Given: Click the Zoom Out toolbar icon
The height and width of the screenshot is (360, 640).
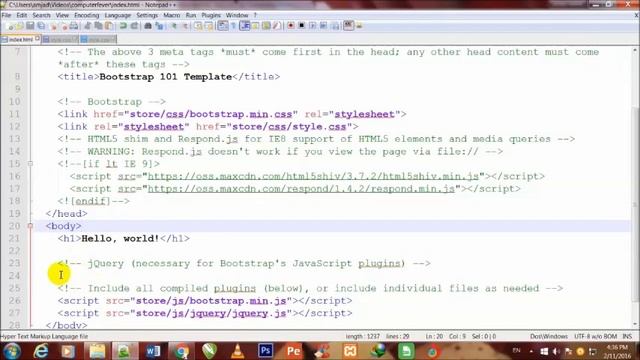Looking at the screenshot, I should tap(185, 26).
